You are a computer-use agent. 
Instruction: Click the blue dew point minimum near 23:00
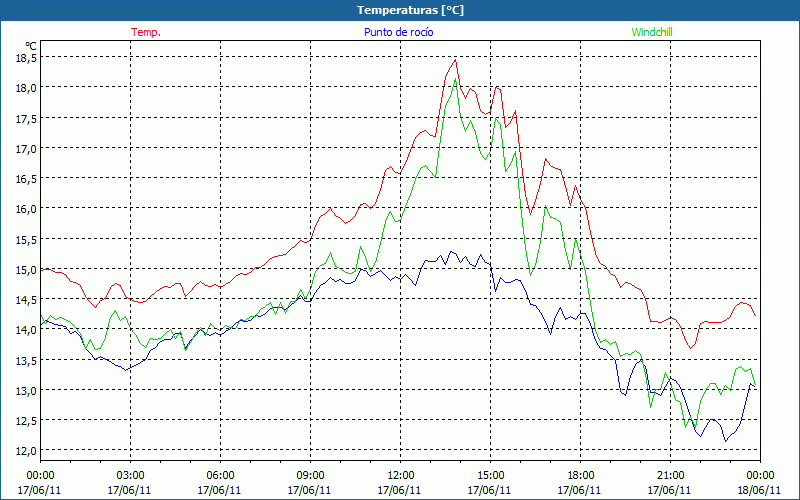click(725, 441)
